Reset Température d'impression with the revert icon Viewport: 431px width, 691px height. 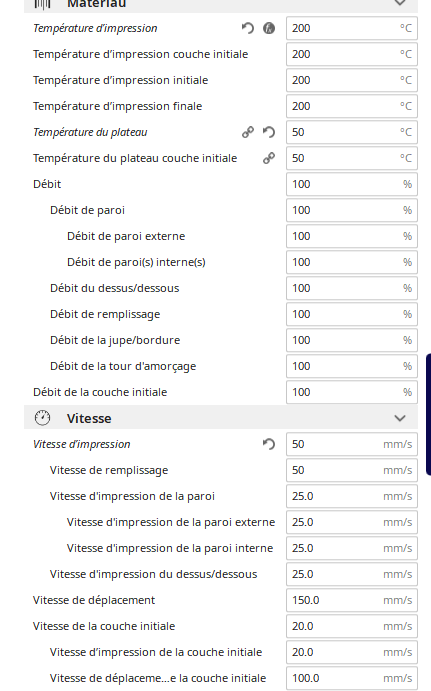(x=248, y=28)
